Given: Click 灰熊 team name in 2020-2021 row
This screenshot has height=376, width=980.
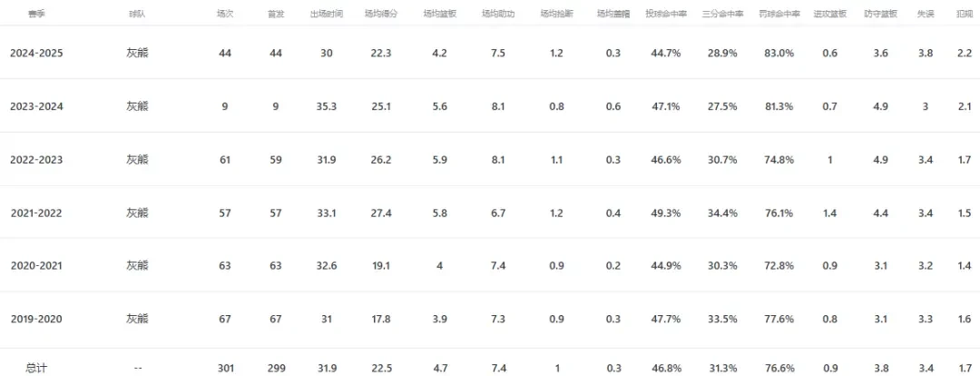Looking at the screenshot, I should point(137,265).
